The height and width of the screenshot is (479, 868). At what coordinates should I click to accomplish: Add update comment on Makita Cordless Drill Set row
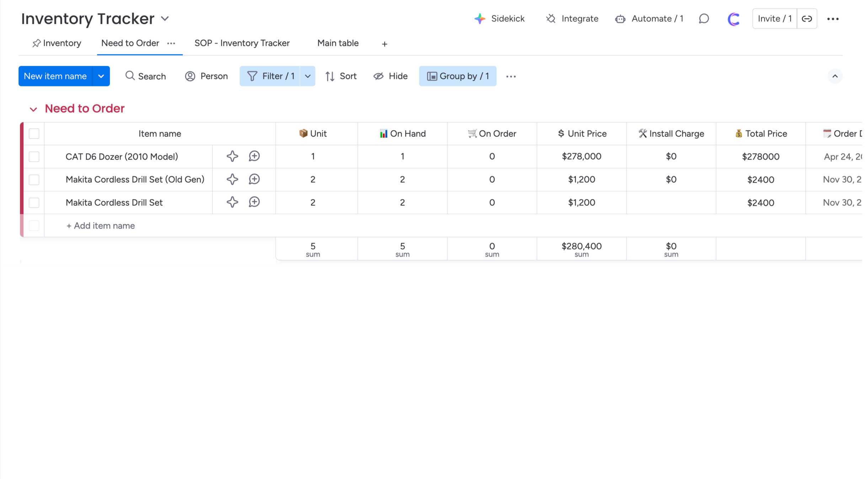coord(254,202)
